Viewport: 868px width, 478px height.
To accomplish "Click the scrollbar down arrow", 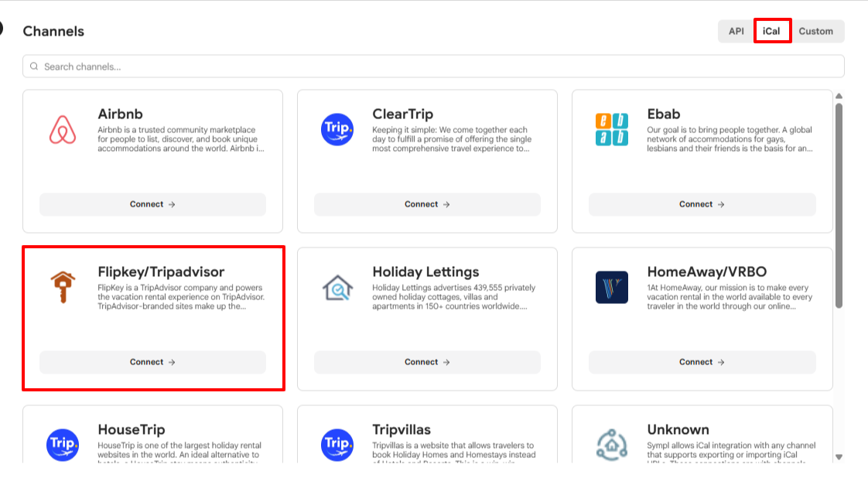I will (839, 457).
